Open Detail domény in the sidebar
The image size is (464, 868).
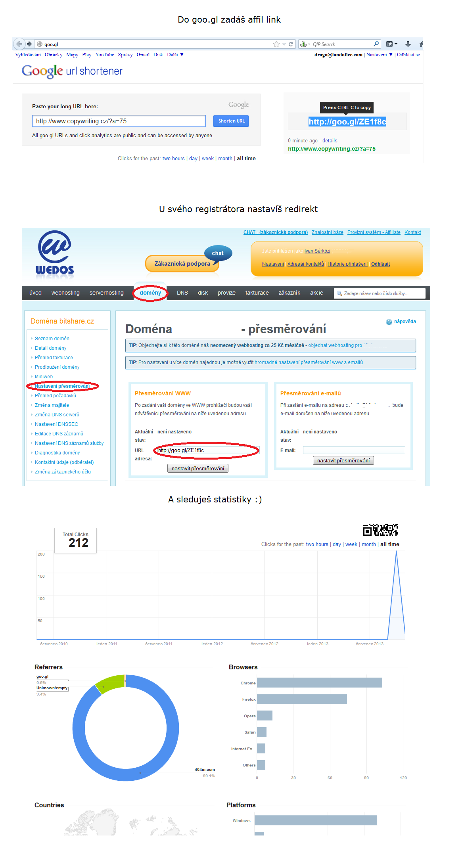(51, 348)
